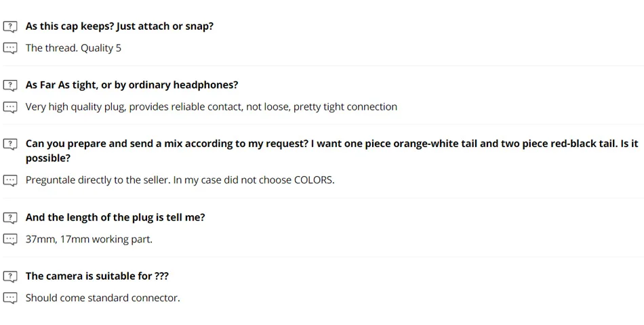Image resolution: width=644 pixels, height=325 pixels.
Task: Click answer bubble icon beside 'The thread'
Action: coord(10,48)
